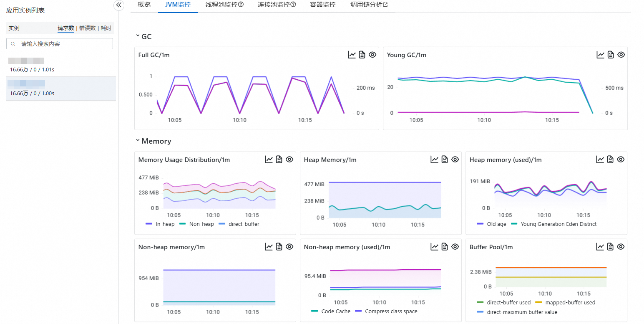This screenshot has width=644, height=324.
Task: Sort instances by 错误数
Action: click(88, 28)
